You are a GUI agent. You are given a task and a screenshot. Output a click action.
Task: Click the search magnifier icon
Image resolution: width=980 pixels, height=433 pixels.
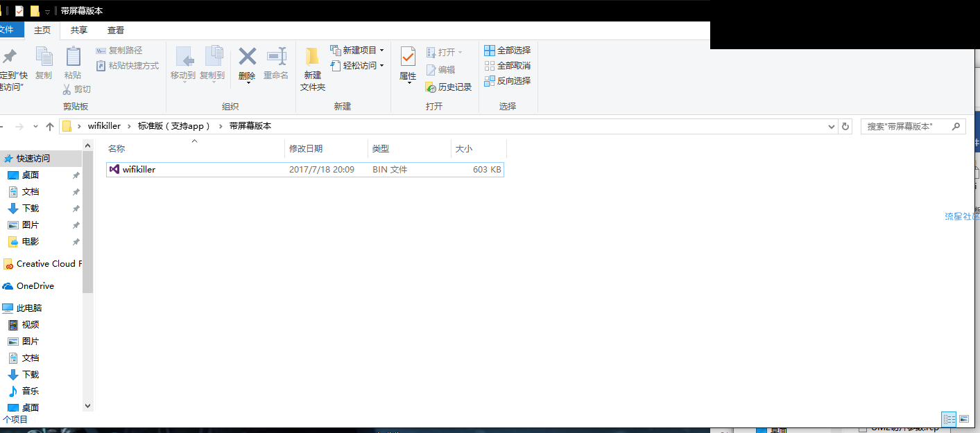click(956, 126)
